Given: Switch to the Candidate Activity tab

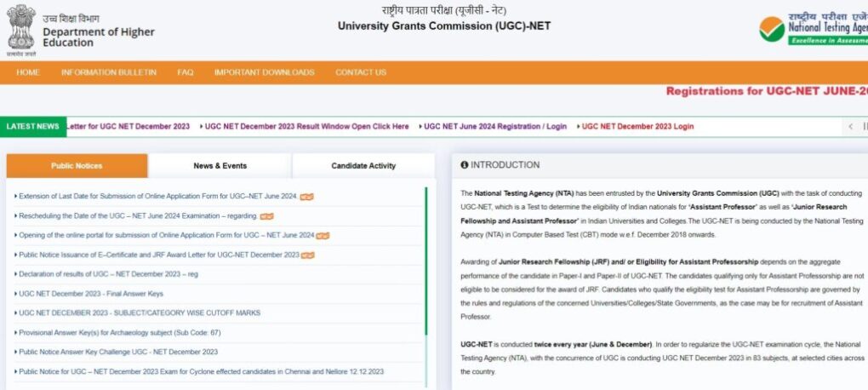Looking at the screenshot, I should (x=363, y=166).
